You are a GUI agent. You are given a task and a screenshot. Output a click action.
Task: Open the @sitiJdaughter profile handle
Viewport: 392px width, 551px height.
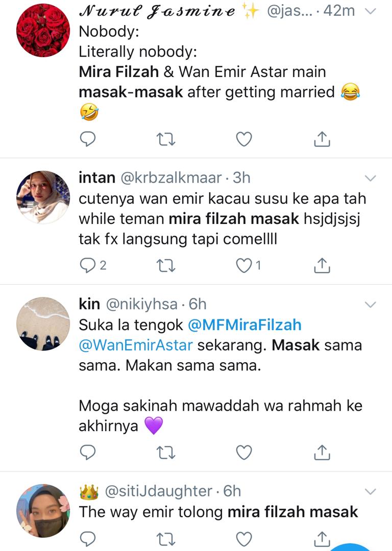(x=158, y=491)
